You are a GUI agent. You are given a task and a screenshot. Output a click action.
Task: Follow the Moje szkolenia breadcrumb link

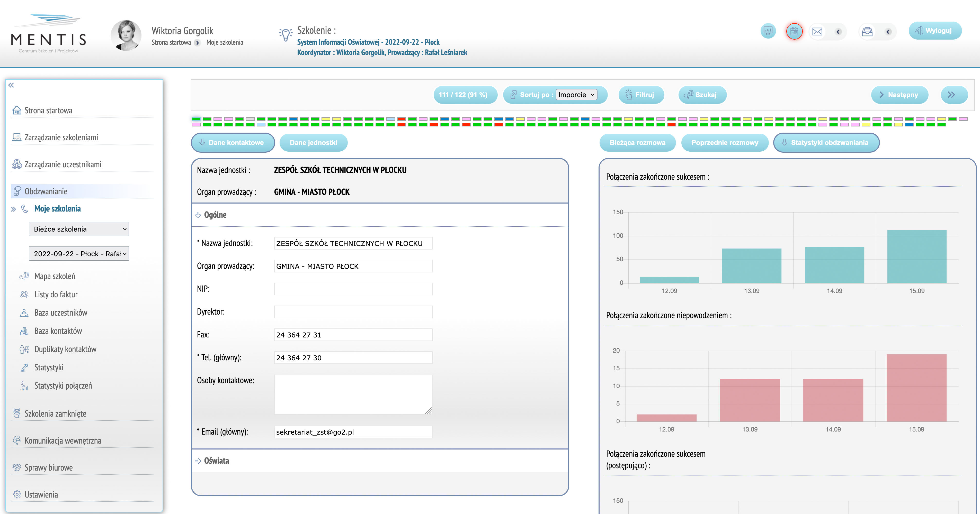pyautogui.click(x=225, y=42)
